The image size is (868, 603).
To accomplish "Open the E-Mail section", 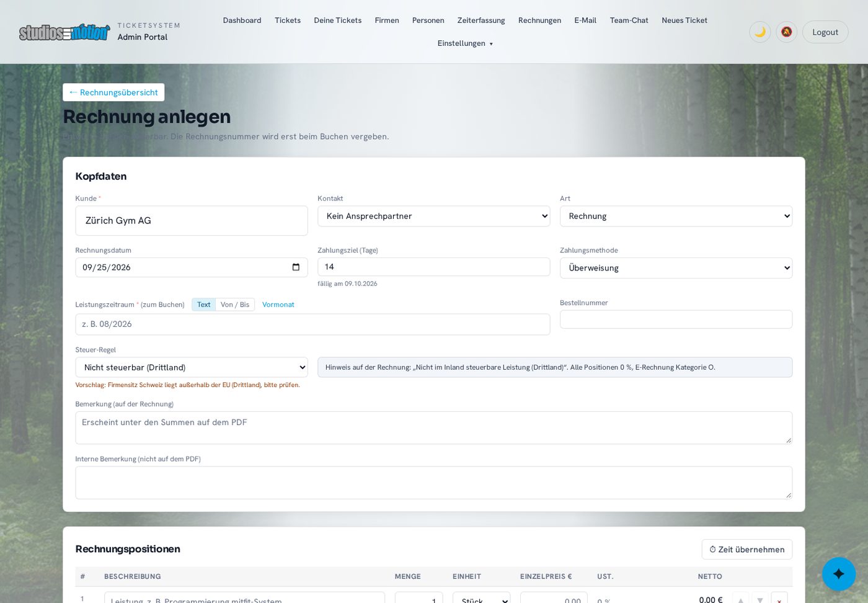I will point(585,20).
